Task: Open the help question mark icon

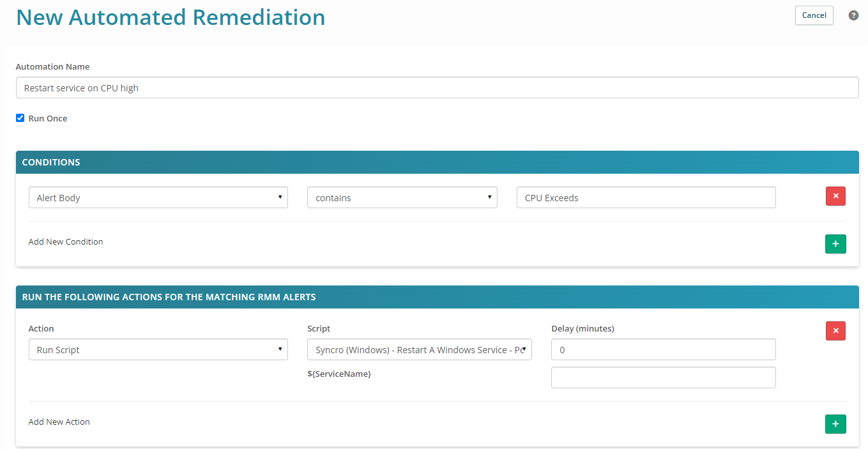Action: tap(853, 15)
